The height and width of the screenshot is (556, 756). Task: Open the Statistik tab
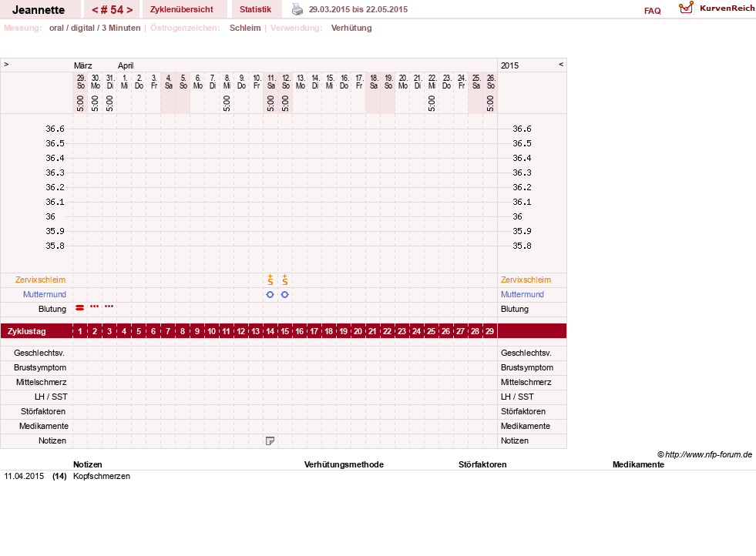point(256,10)
